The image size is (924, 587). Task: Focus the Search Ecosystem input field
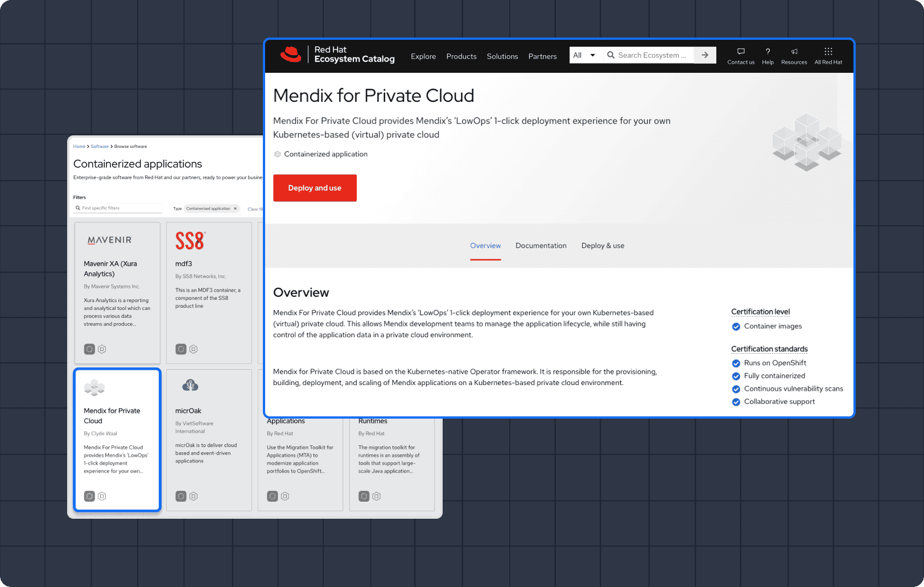651,55
